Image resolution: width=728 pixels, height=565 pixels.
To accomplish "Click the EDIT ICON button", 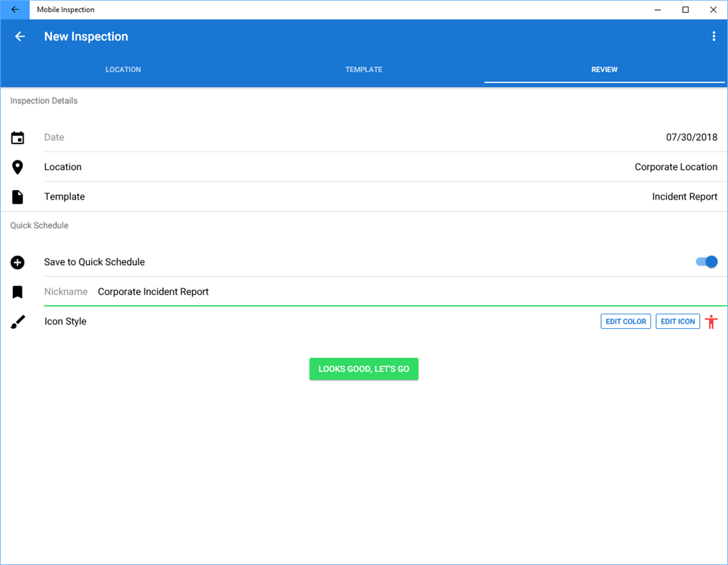I will pyautogui.click(x=678, y=321).
